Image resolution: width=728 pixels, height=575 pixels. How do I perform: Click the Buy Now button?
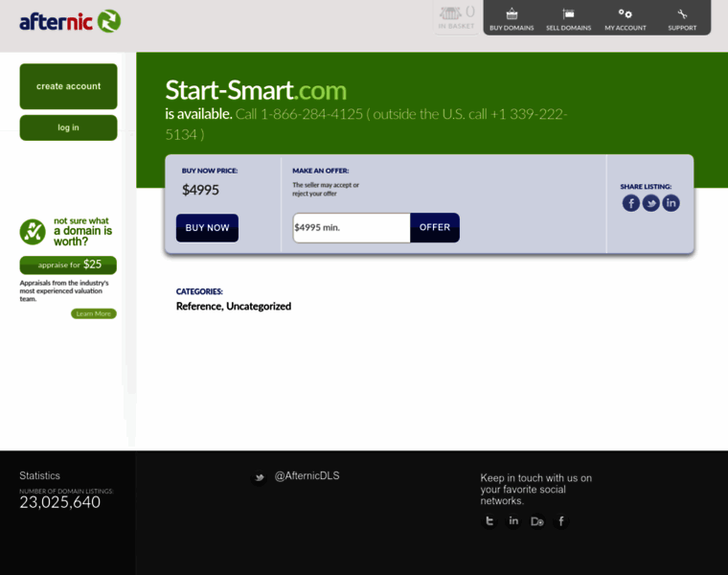point(207,227)
